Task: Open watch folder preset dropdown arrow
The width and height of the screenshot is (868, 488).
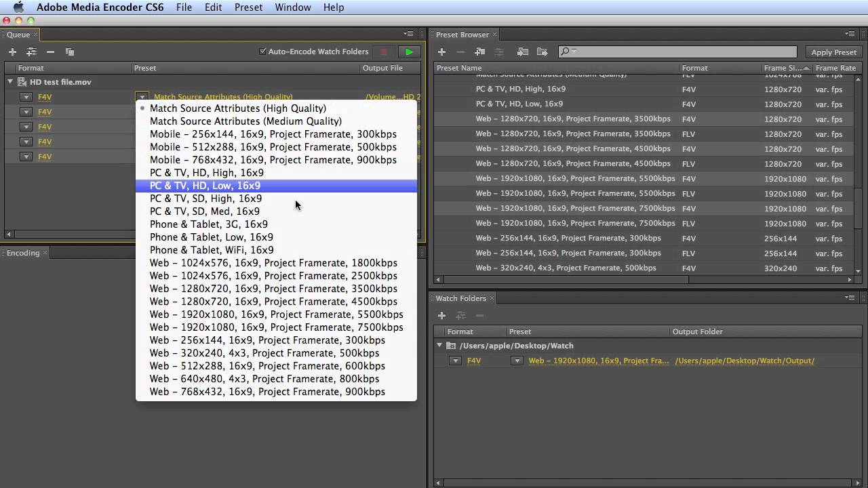Action: 517,361
